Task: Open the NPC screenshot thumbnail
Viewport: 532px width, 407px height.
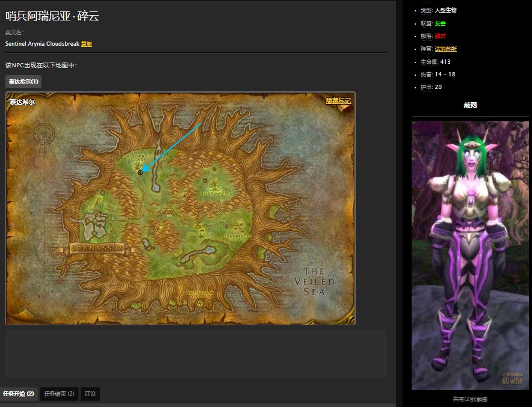Action: [470, 255]
